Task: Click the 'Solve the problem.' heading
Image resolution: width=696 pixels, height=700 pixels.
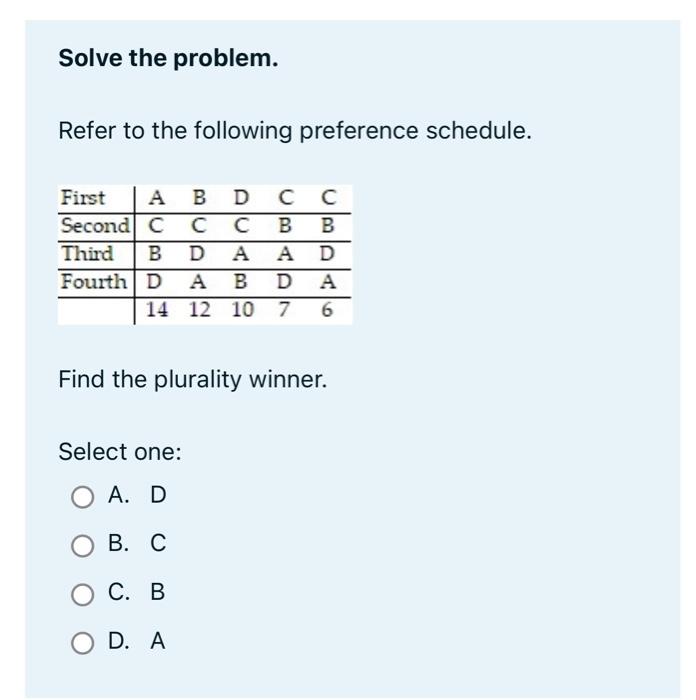Action: [x=168, y=58]
